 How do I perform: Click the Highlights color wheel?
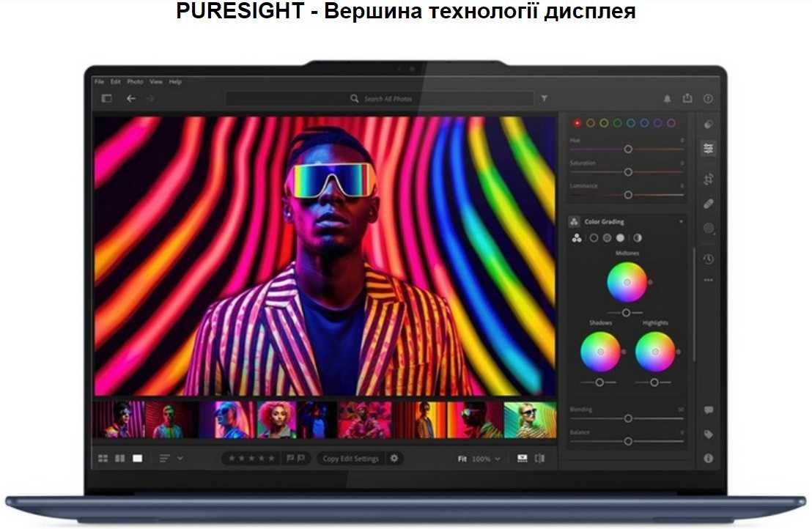click(x=655, y=352)
